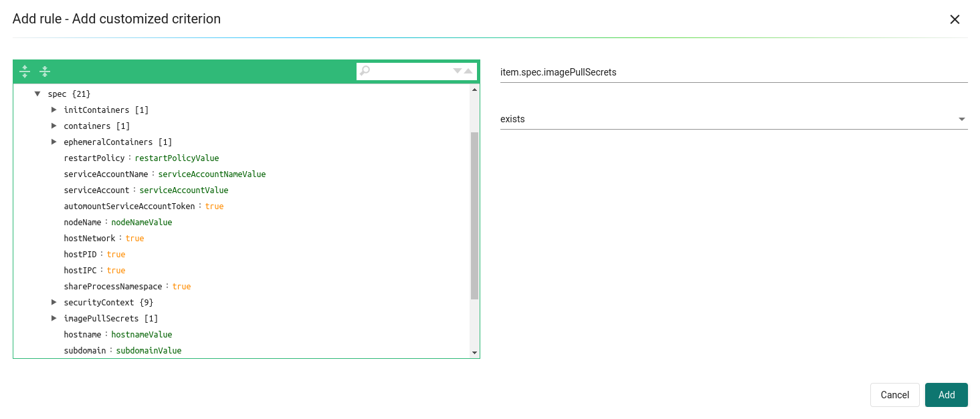Click the Cancel button
980x419 pixels.
[894, 395]
